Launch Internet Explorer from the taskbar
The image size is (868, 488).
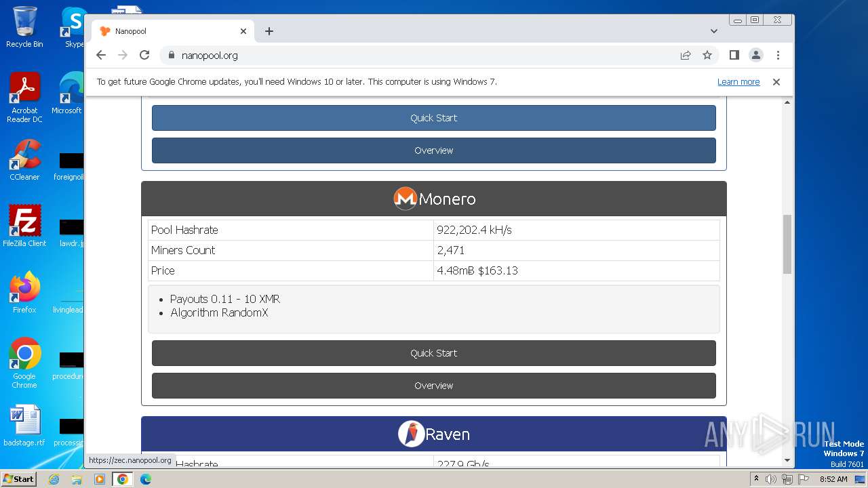[54, 479]
